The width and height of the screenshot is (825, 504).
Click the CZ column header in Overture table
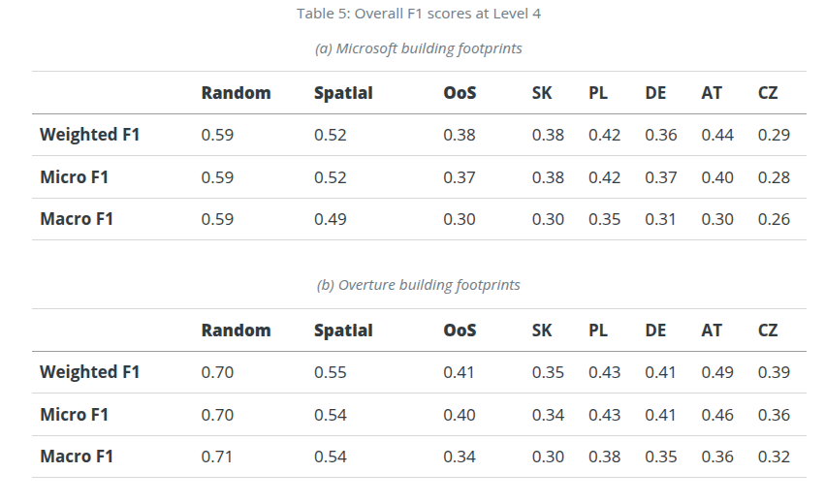(768, 331)
